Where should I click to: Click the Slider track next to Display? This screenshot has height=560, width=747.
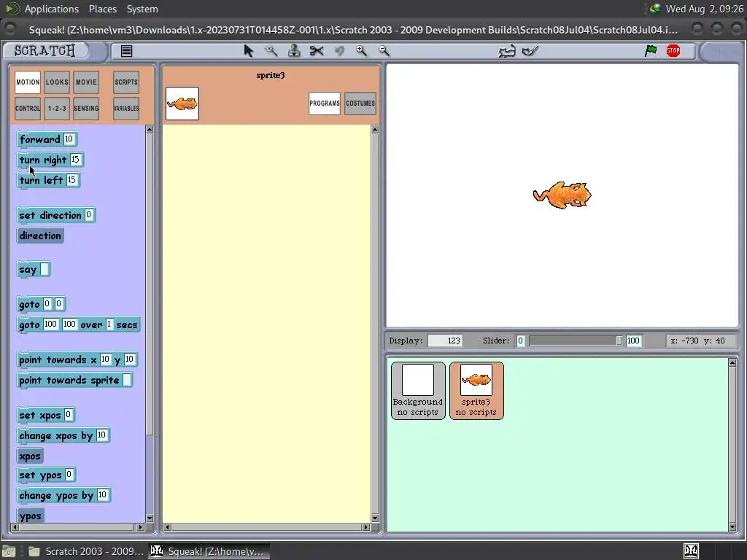(575, 341)
